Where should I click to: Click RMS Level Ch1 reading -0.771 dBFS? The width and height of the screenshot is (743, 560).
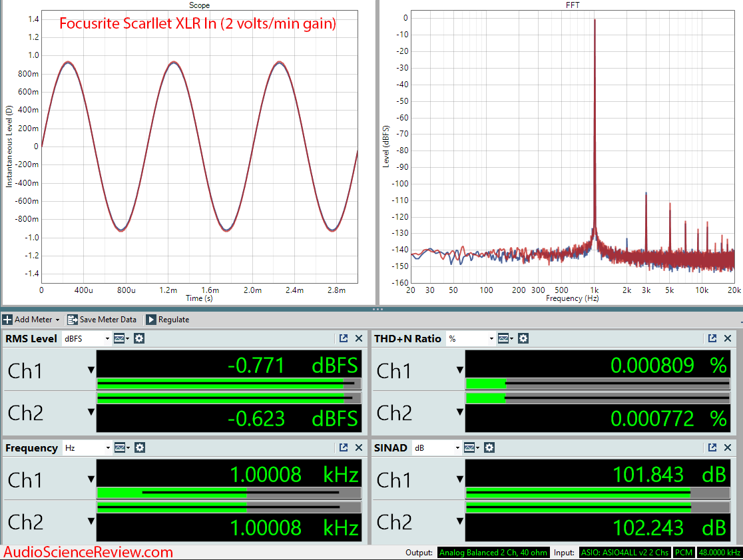tap(292, 366)
